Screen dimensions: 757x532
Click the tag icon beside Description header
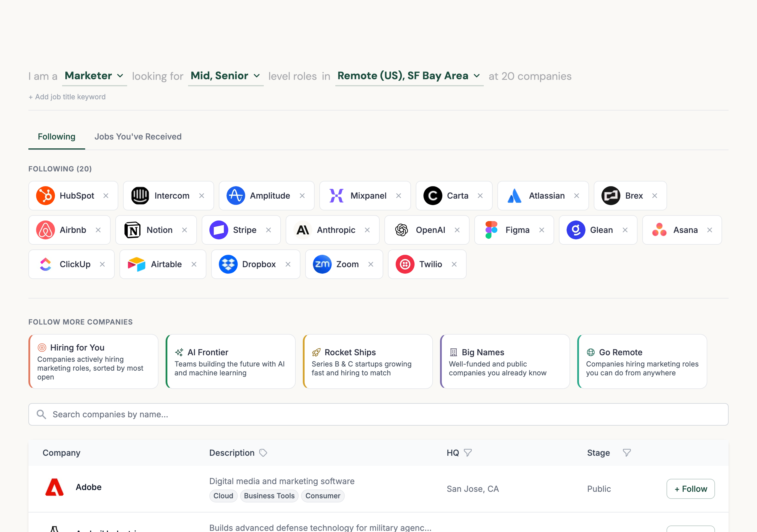(263, 453)
